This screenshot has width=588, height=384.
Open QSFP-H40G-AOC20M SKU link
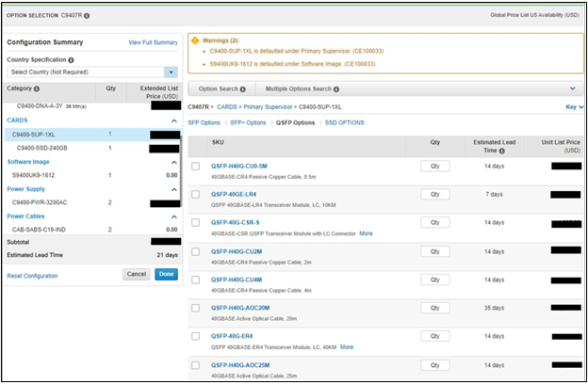pos(240,308)
